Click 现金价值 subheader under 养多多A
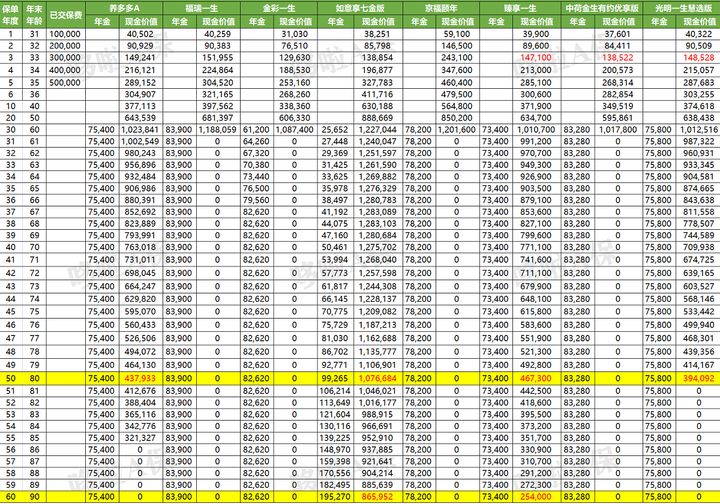The image size is (720, 504). click(141, 22)
